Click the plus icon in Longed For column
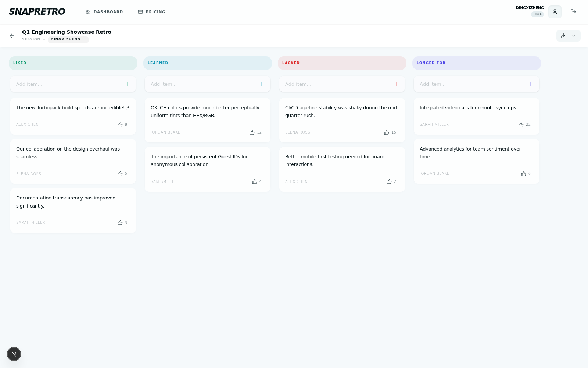588x368 pixels. pos(531,84)
